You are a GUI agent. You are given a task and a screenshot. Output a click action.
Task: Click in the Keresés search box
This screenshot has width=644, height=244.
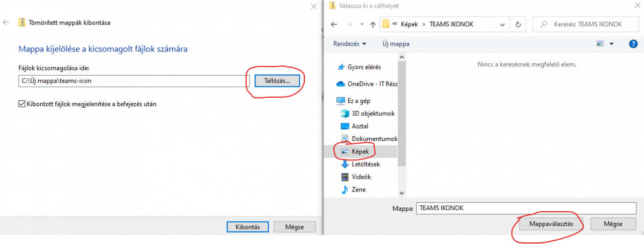click(x=585, y=24)
